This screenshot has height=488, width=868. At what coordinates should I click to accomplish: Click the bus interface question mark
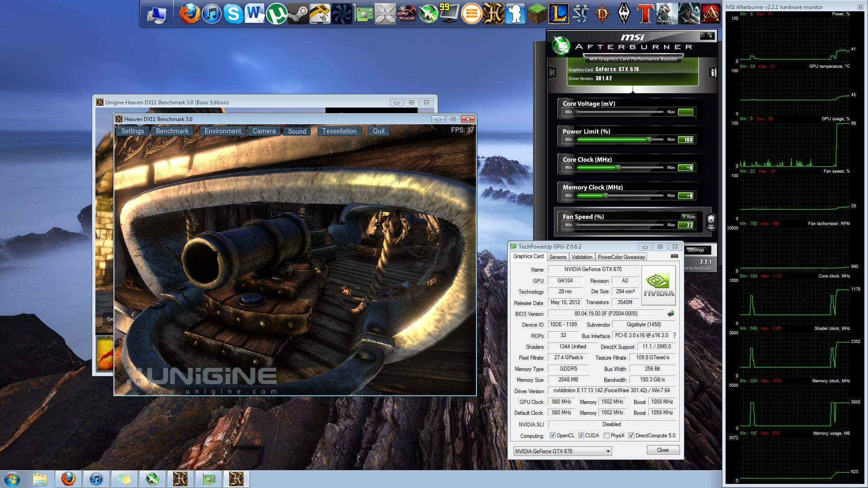point(675,335)
